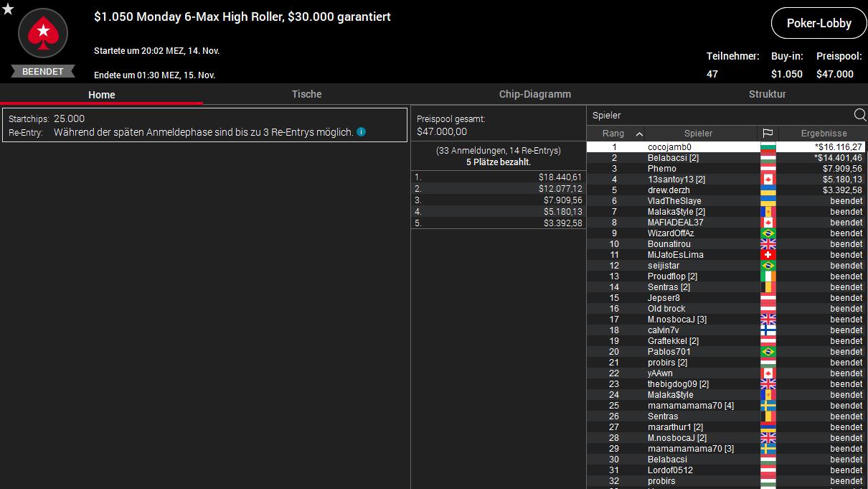This screenshot has height=489, width=868.
Task: Toggle Rang column sort arrow
Action: 639,134
